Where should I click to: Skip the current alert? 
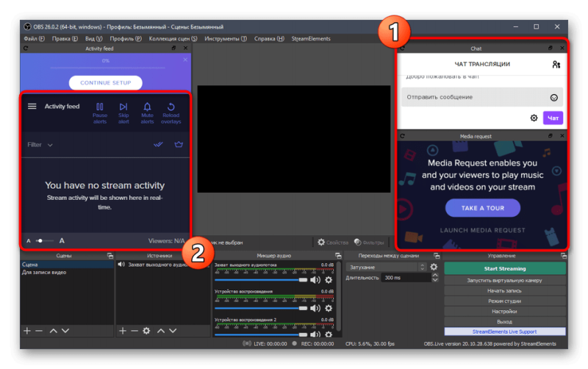coord(123,113)
